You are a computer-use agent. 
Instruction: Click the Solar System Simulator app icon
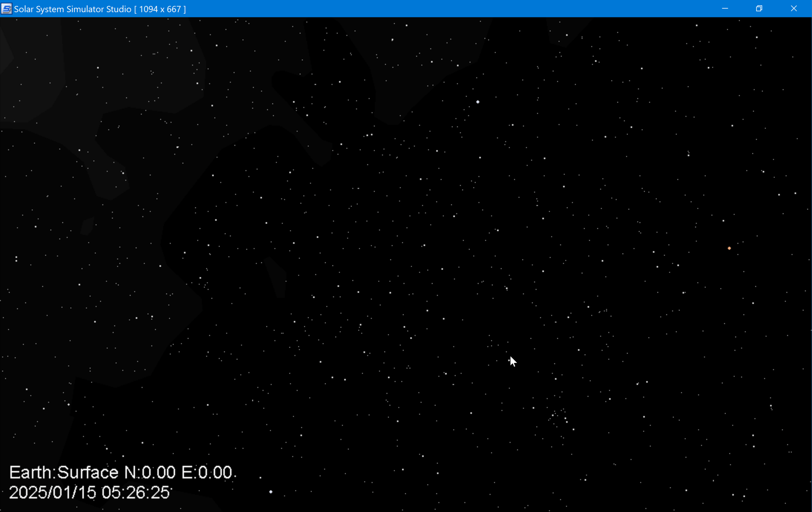(x=6, y=9)
